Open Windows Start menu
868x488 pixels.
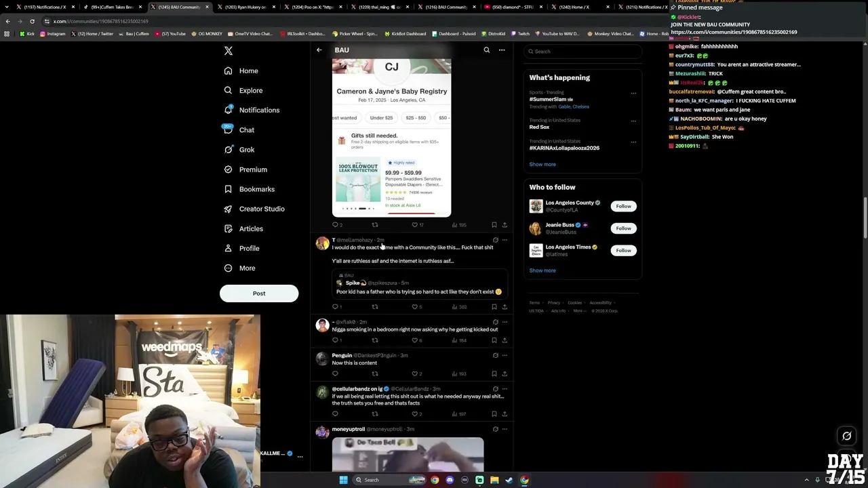(343, 480)
